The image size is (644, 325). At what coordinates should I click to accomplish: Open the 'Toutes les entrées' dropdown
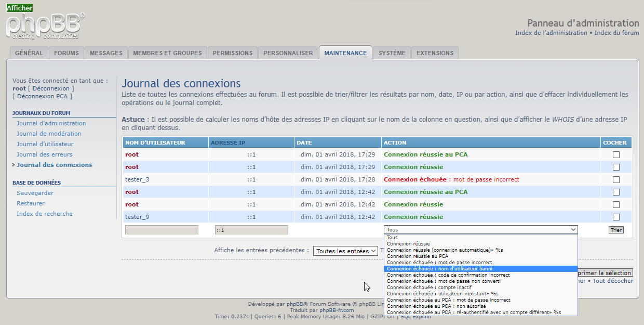click(345, 251)
